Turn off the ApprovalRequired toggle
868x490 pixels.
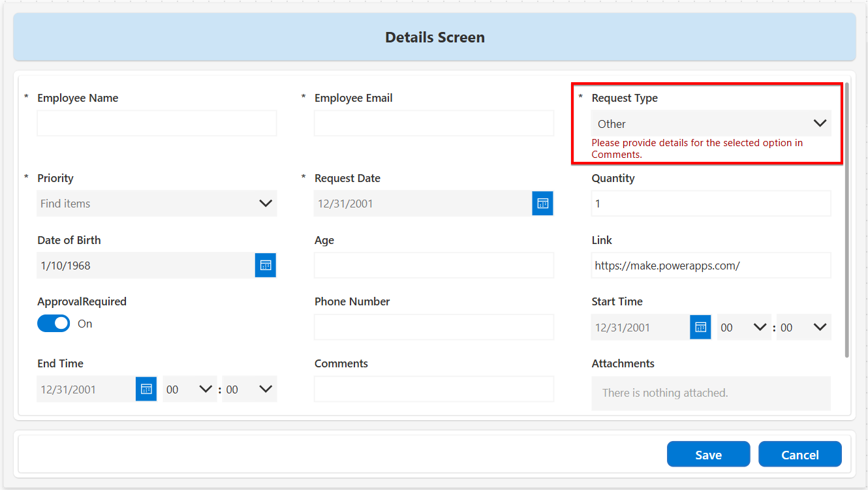(54, 324)
